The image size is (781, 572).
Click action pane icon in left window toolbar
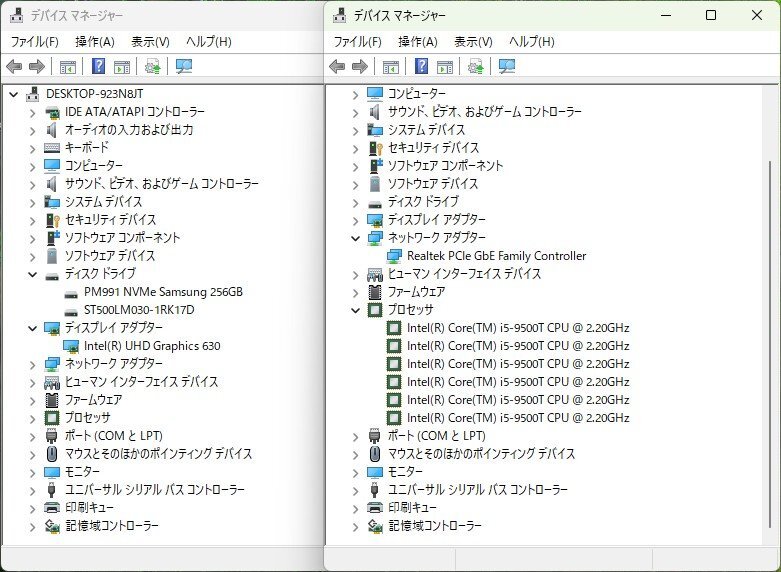click(x=122, y=66)
